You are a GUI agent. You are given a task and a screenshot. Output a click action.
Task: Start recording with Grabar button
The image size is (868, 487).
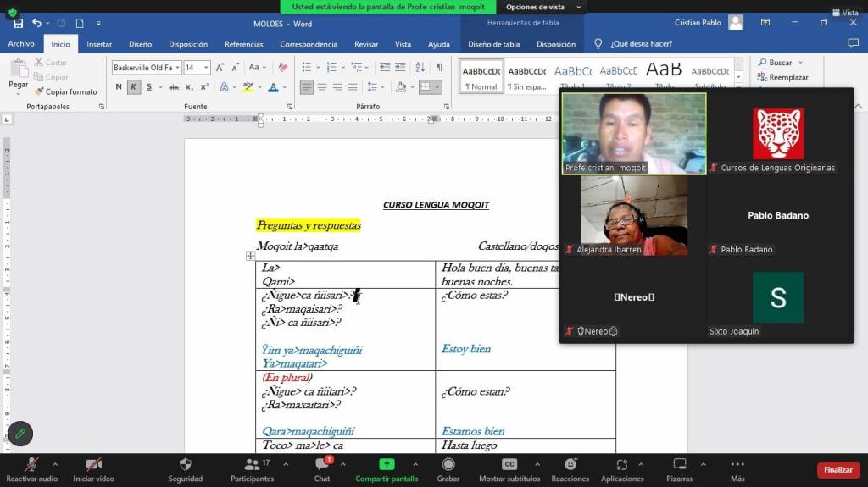click(x=448, y=465)
